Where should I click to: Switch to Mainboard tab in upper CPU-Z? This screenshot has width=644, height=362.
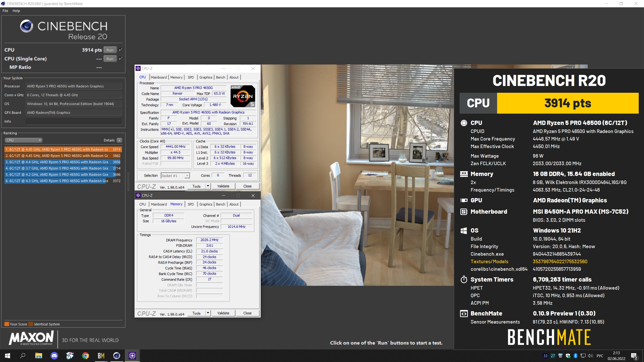pos(159,77)
